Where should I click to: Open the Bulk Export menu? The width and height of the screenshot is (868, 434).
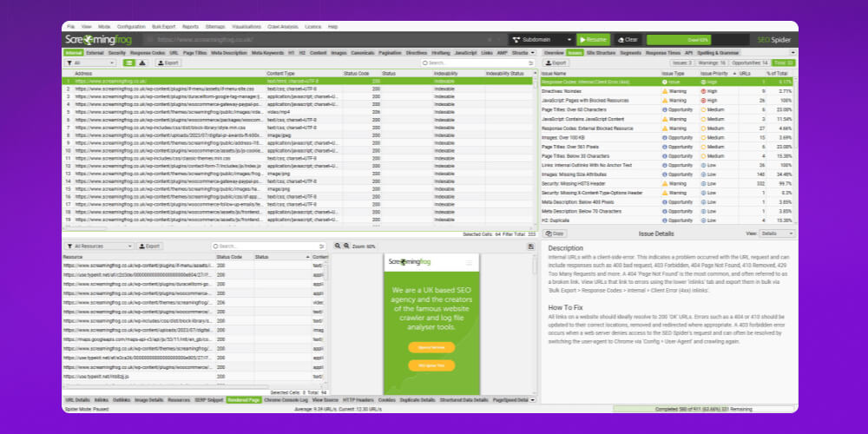coord(163,27)
